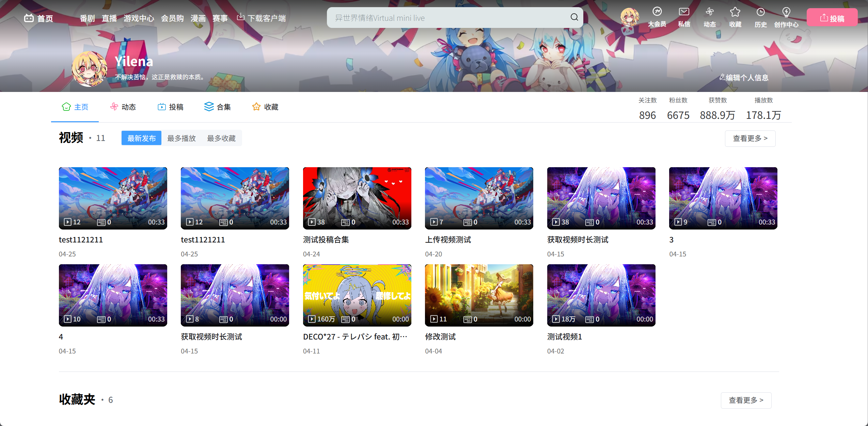The height and width of the screenshot is (426, 868).
Task: Go to 首页 via Bilibili logo
Action: pyautogui.click(x=29, y=18)
